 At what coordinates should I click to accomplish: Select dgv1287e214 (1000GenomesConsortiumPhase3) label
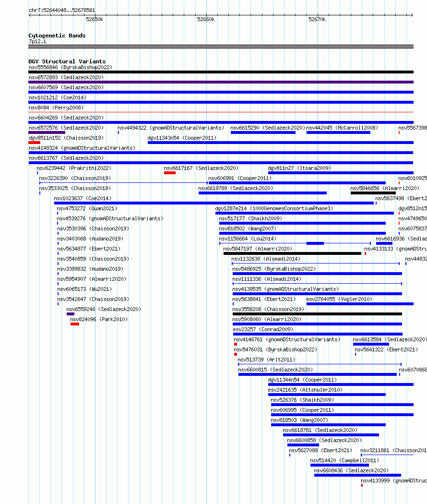pos(274,208)
